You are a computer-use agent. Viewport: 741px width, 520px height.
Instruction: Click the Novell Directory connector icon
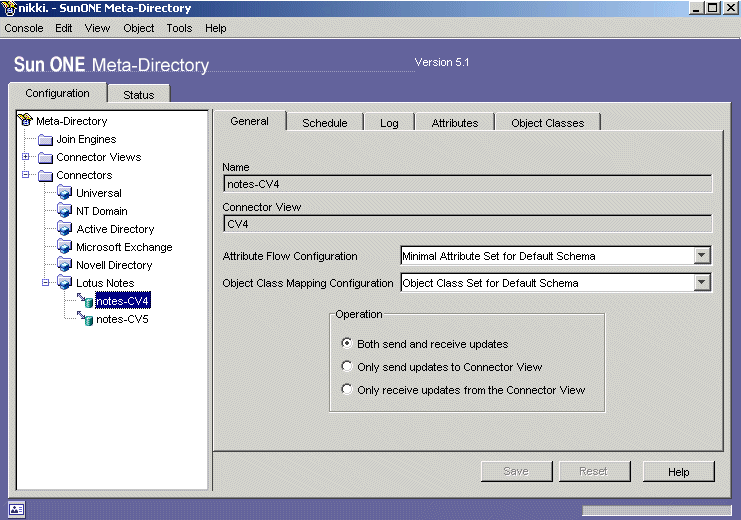coord(65,264)
